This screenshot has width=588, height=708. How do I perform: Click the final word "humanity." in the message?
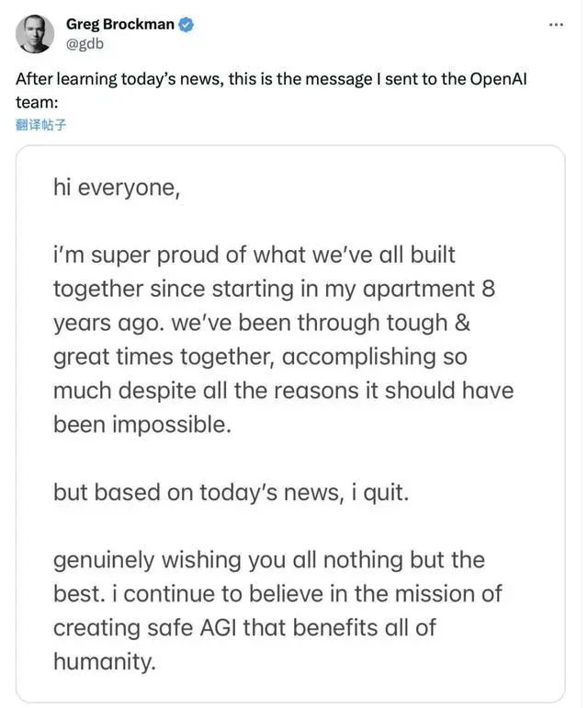coord(105,662)
